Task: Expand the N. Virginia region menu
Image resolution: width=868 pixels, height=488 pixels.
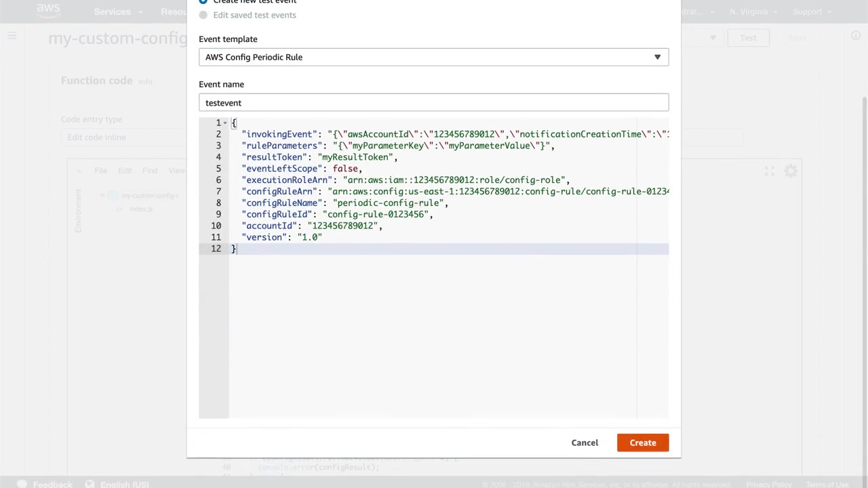Action: click(x=752, y=12)
